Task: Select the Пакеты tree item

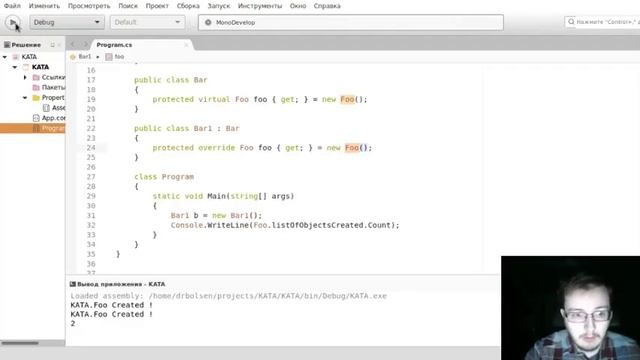Action: pyautogui.click(x=53, y=87)
